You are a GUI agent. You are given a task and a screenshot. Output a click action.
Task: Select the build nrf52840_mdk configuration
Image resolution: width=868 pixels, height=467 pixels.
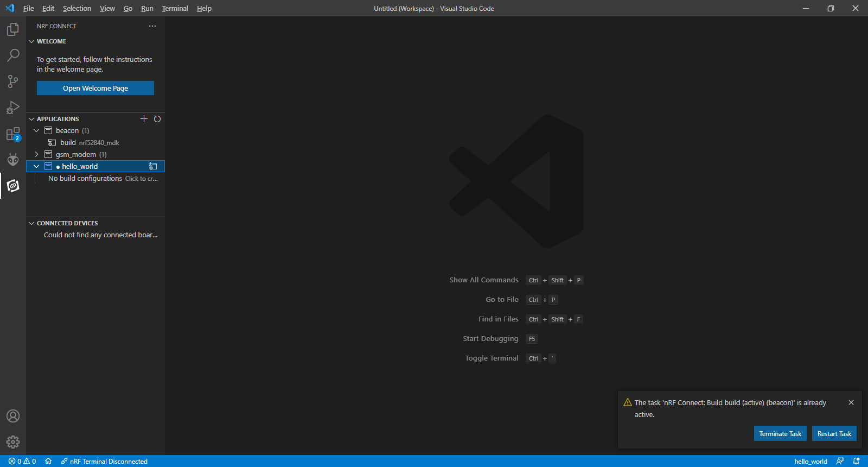tap(95, 143)
